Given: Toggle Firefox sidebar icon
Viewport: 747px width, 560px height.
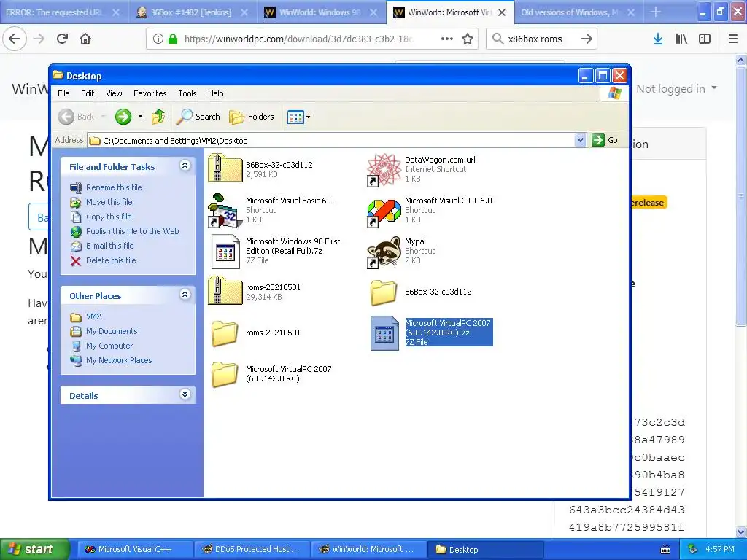Looking at the screenshot, I should tap(705, 39).
